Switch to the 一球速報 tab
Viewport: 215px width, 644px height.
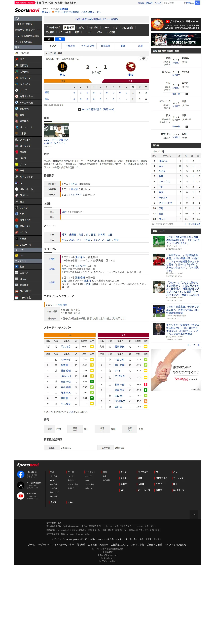[x=70, y=46]
